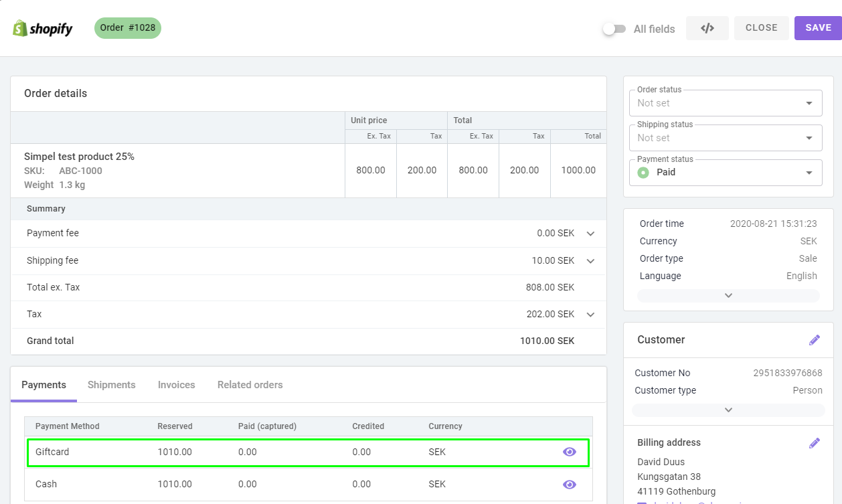
Task: Click the product name Simpel test product 25%
Action: (x=79, y=157)
